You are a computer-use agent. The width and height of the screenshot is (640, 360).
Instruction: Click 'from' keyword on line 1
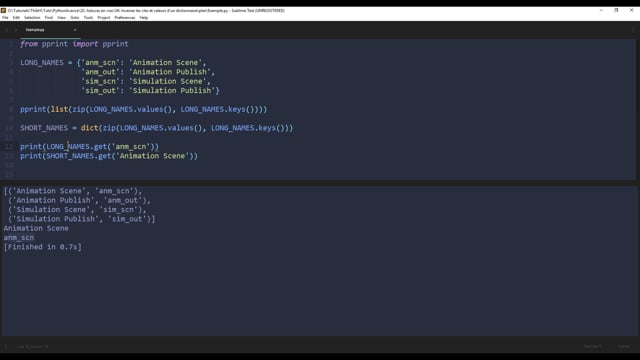(x=29, y=44)
